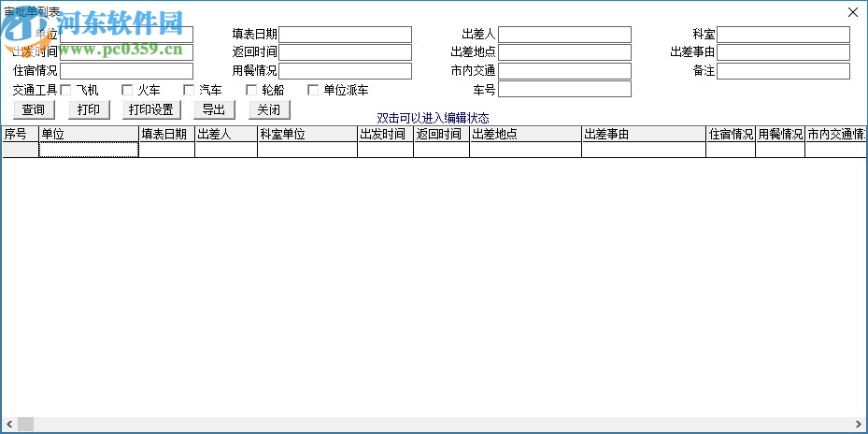Viewport: 868px width, 434px height.
Task: Click the 出差地点 column header
Action: point(525,134)
